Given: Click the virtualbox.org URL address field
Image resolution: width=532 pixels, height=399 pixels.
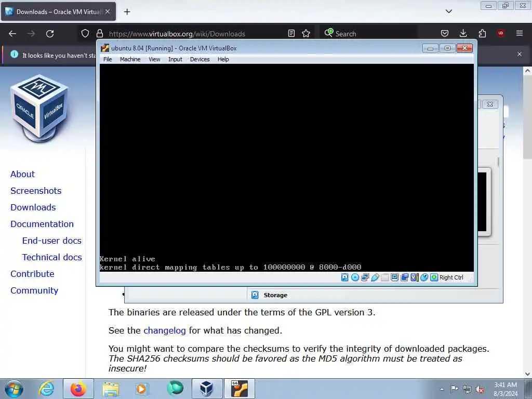Looking at the screenshot, I should 177,34.
